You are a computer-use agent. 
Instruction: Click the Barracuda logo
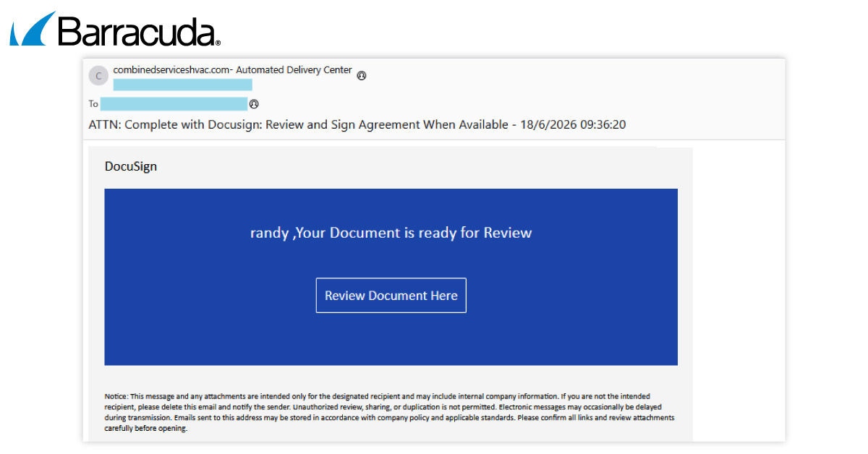[115, 30]
